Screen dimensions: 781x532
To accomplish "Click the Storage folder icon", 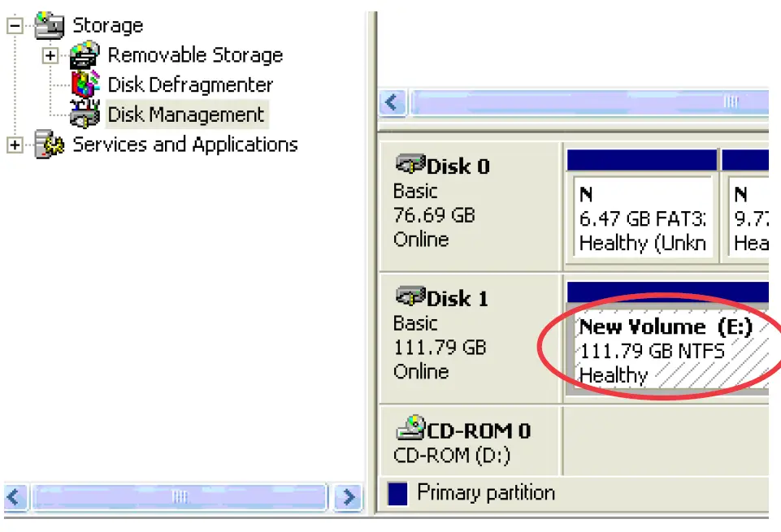I will (x=50, y=25).
